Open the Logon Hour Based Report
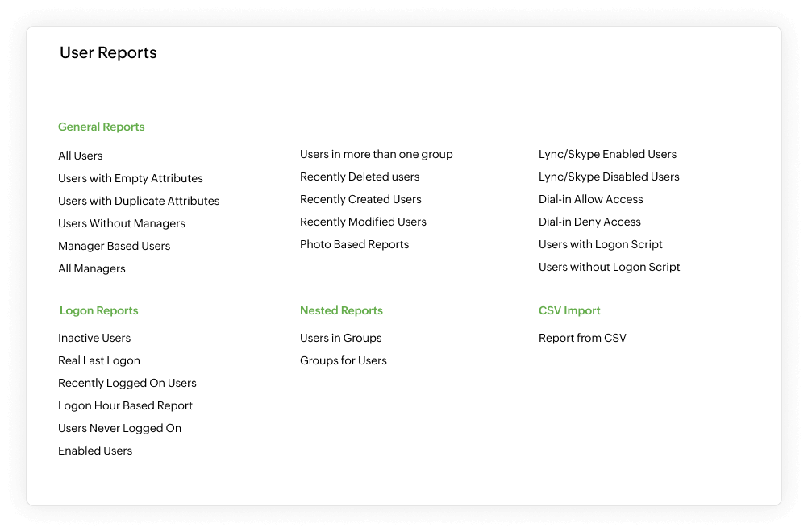This screenshot has width=808, height=532. (x=125, y=405)
